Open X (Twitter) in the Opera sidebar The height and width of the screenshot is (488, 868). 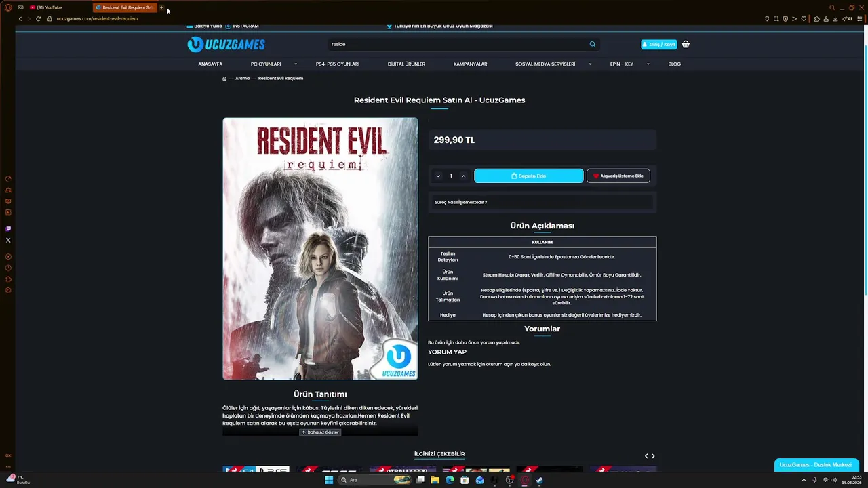point(8,240)
